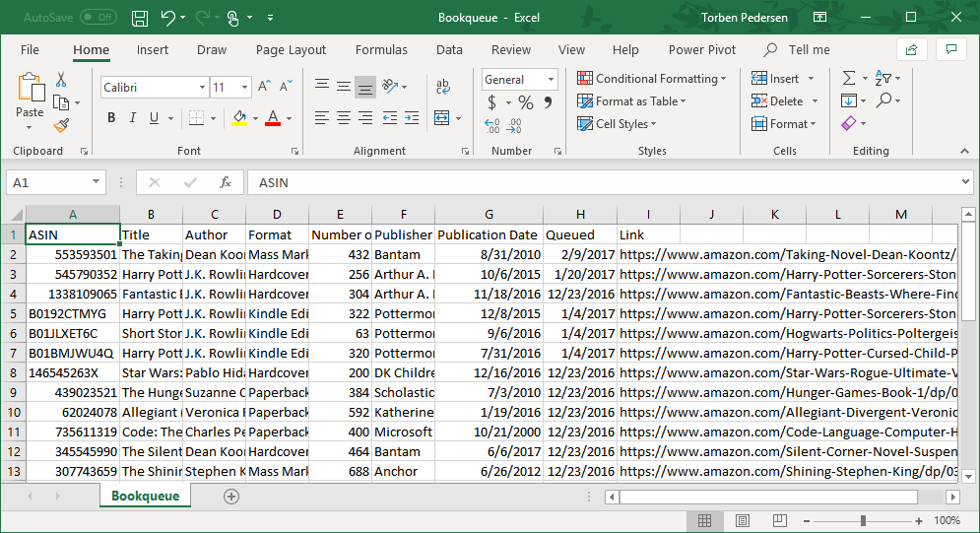
Task: Switch to Normal view
Action: pyautogui.click(x=704, y=520)
